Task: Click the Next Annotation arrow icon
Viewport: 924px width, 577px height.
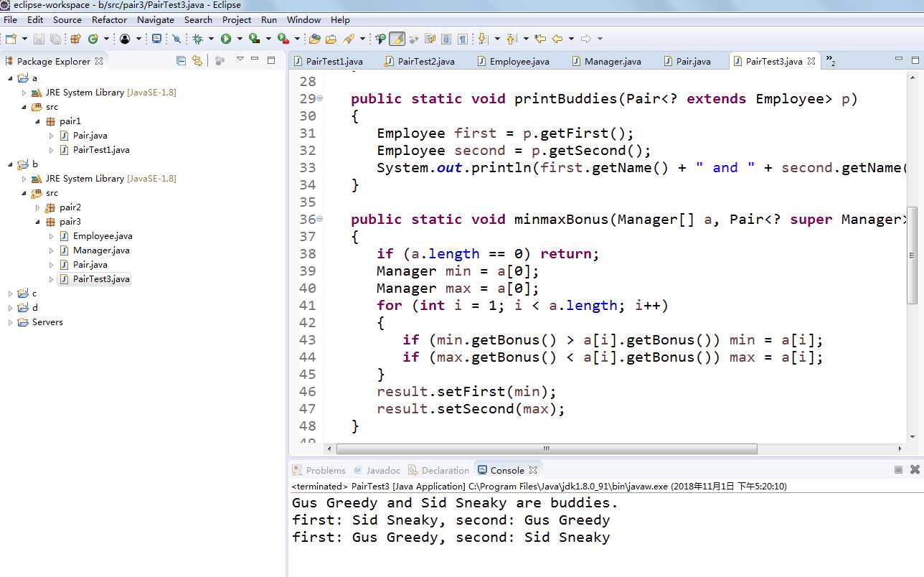Action: click(482, 39)
